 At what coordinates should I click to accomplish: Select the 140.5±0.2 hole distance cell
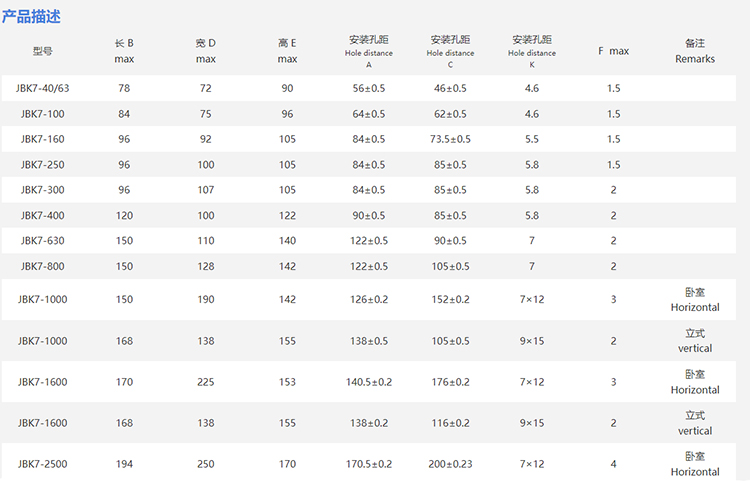pos(368,382)
